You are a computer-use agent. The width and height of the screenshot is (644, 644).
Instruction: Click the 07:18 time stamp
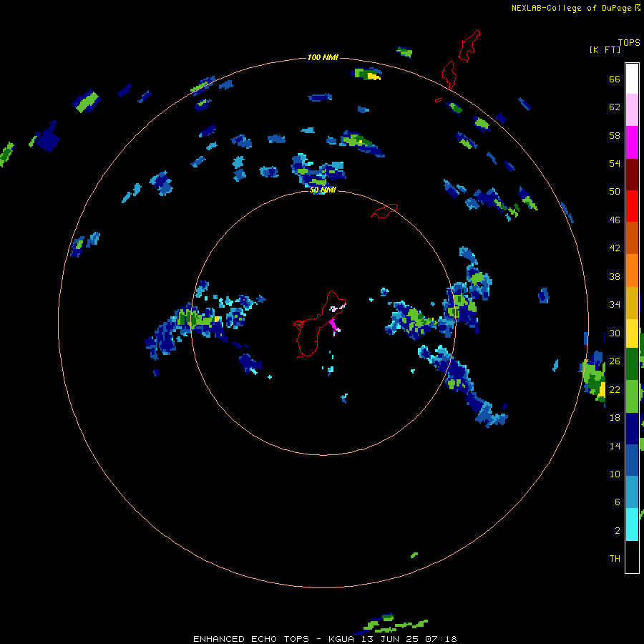pyautogui.click(x=441, y=639)
